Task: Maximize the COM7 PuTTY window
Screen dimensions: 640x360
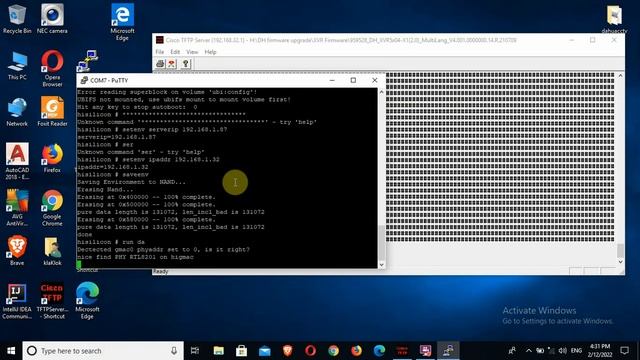Action: (x=353, y=80)
